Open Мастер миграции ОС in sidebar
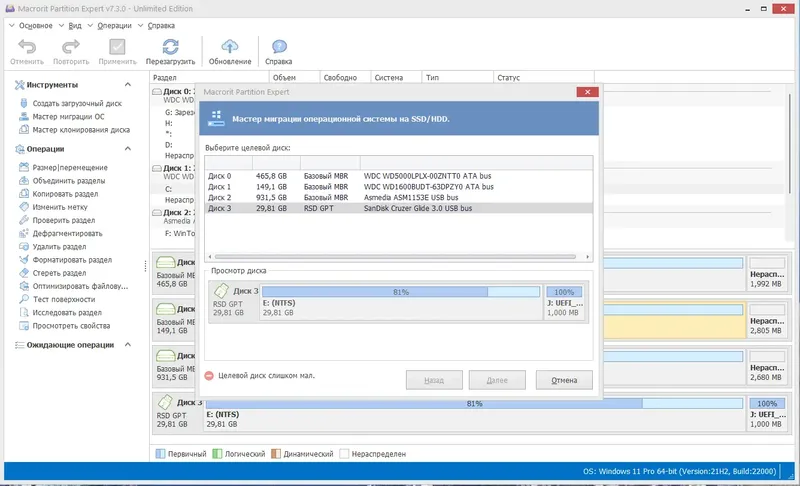The height and width of the screenshot is (486, 800). (x=68, y=116)
